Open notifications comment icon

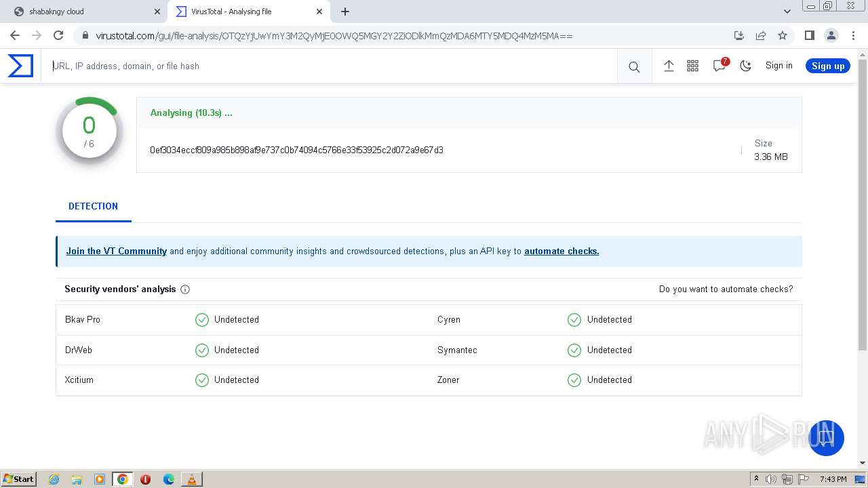720,66
